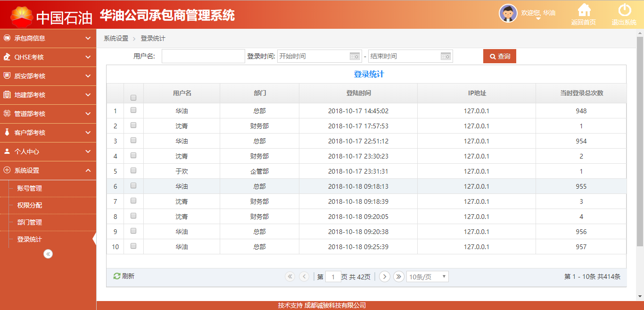Click 系统设置 in the breadcrumb

[x=116, y=38]
